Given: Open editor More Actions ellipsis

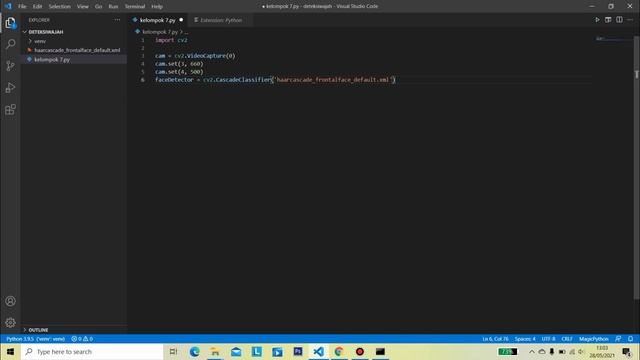Looking at the screenshot, I should click(630, 20).
